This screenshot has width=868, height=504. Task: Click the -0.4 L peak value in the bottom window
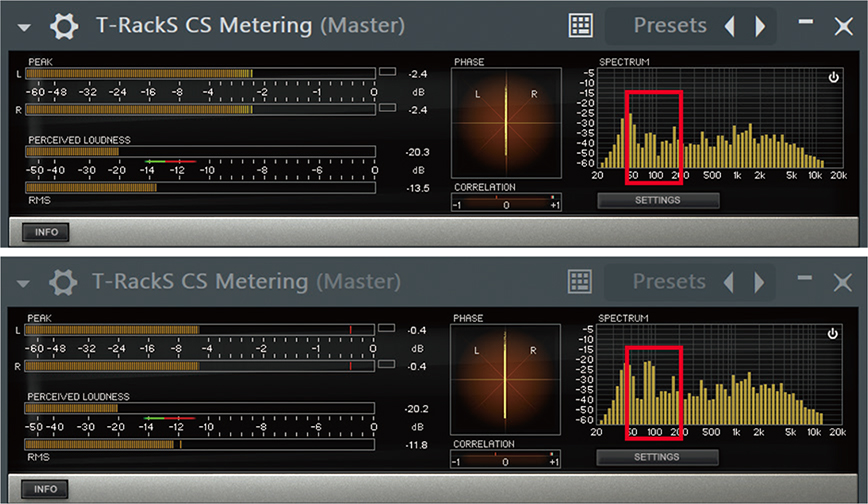coord(417,331)
